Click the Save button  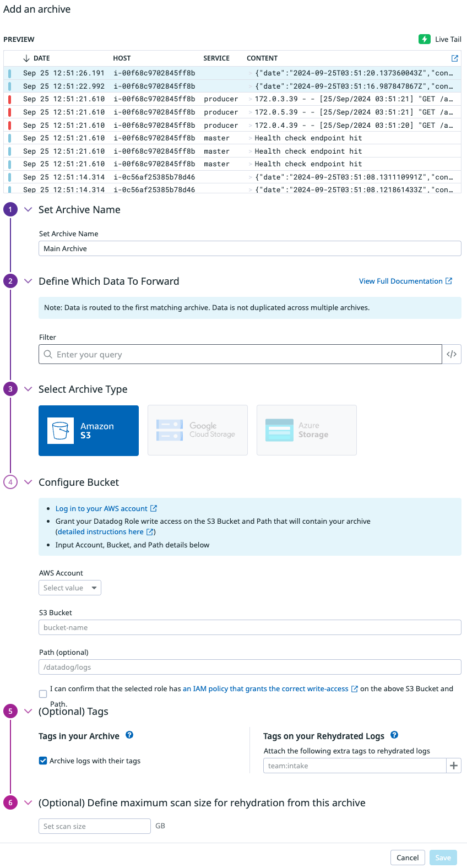[443, 858]
